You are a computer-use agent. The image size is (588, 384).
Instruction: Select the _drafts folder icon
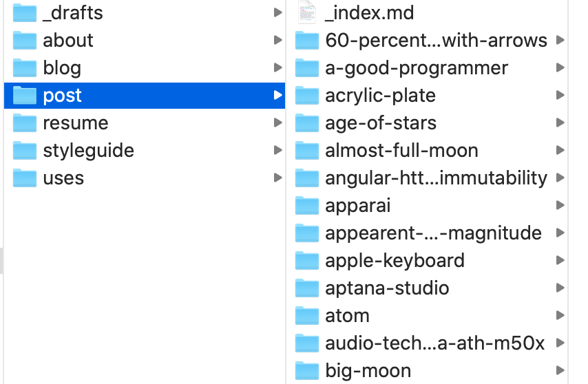[25, 13]
